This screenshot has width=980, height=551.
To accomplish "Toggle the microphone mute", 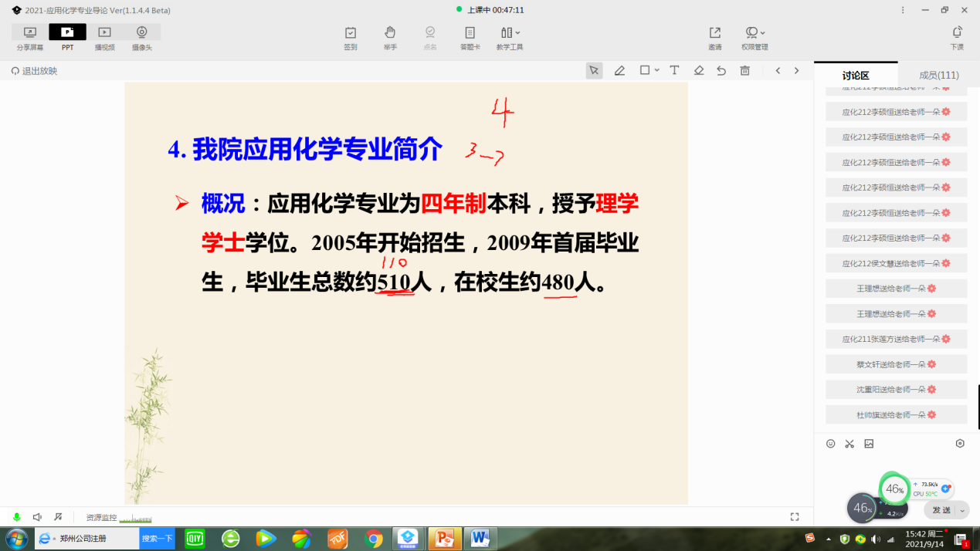I will click(x=17, y=517).
